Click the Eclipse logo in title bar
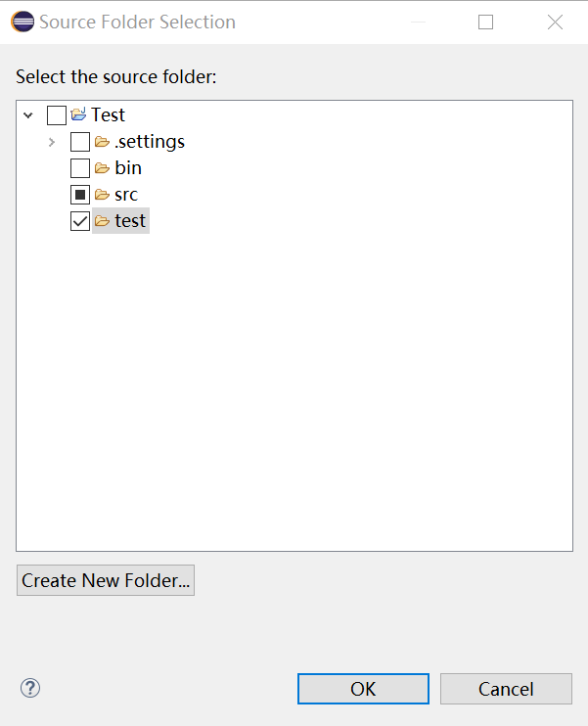The height and width of the screenshot is (726, 588). 23,22
